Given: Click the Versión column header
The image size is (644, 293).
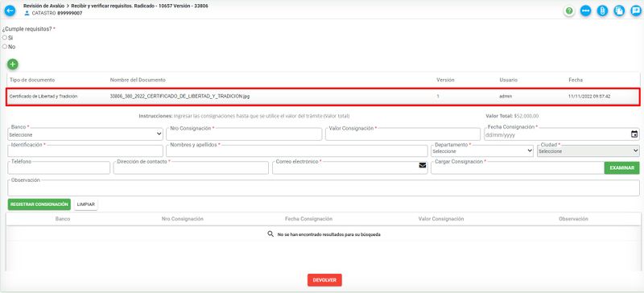Looking at the screenshot, I should coord(445,80).
